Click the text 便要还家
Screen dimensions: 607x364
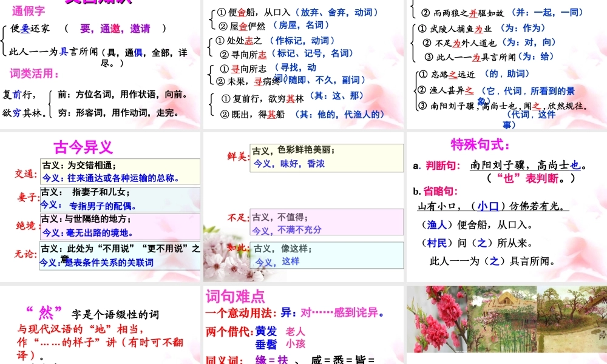click(30, 29)
